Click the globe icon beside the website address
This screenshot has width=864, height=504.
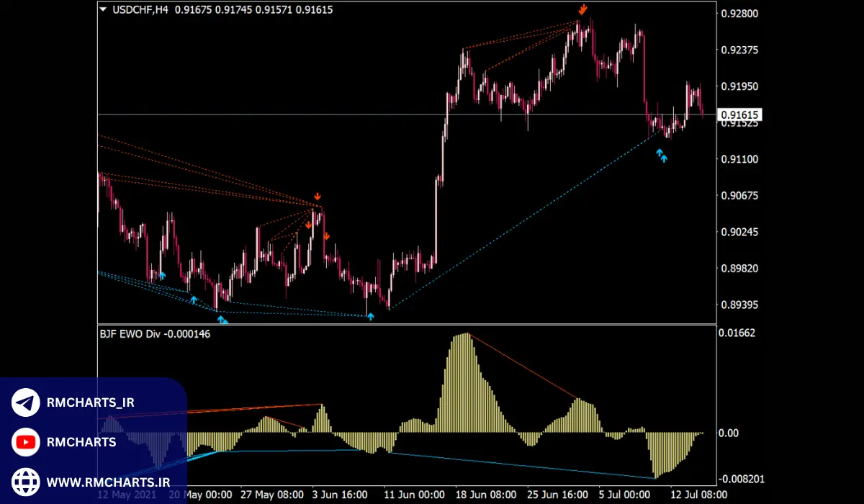(x=26, y=480)
